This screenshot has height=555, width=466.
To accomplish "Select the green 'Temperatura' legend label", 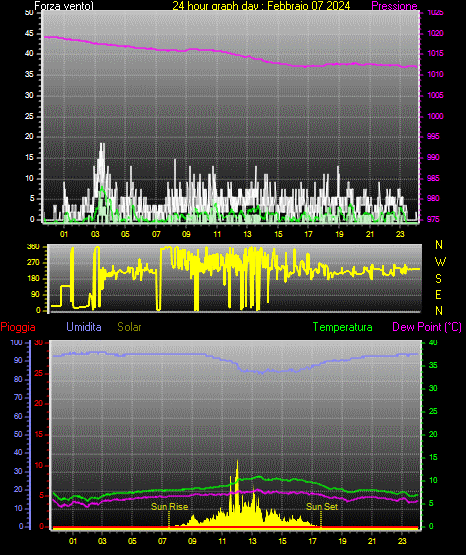I will pos(342,327).
